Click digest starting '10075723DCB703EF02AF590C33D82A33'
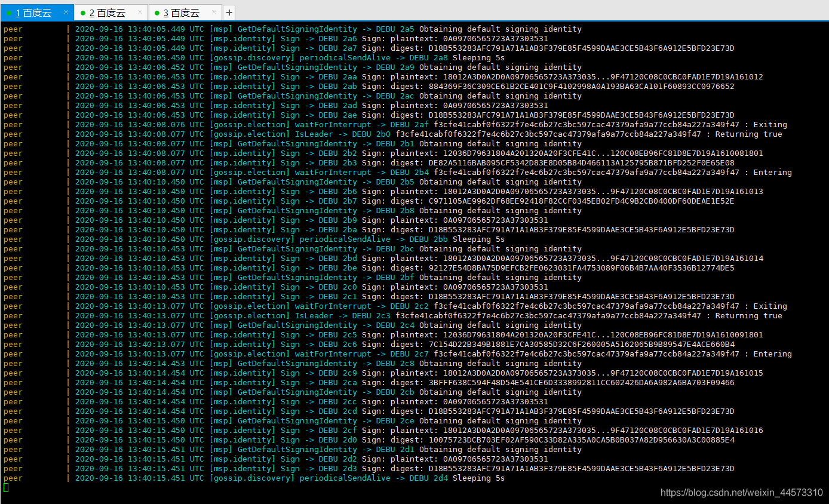 [581, 440]
